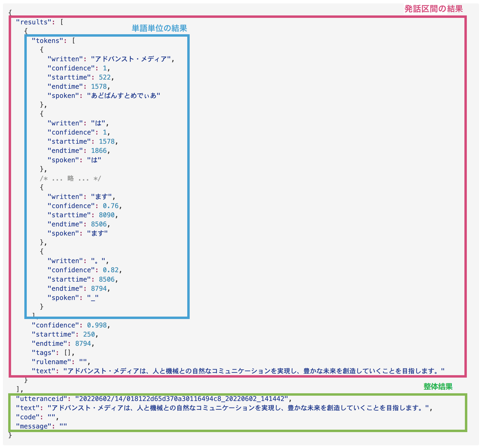
Task: Click the starttime value 522
Action: pyautogui.click(x=105, y=77)
